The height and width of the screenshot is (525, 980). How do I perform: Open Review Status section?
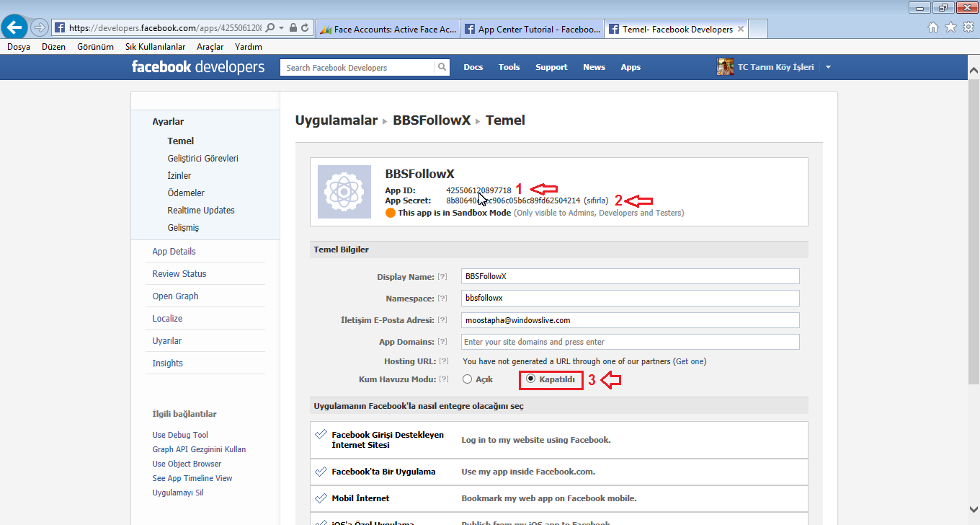click(179, 274)
